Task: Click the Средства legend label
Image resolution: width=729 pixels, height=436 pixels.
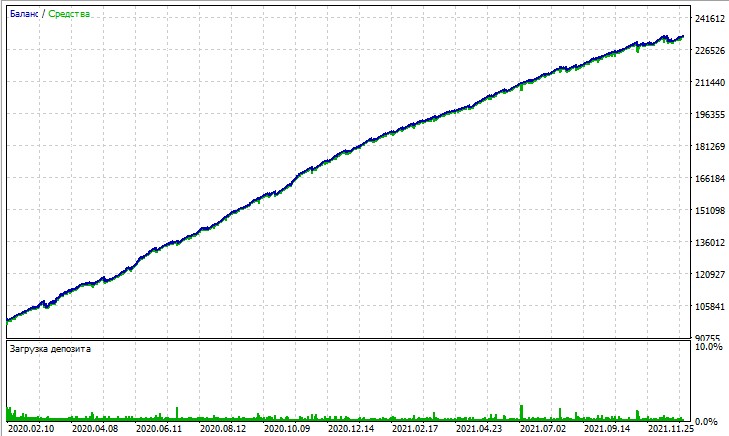Action: (x=69, y=14)
